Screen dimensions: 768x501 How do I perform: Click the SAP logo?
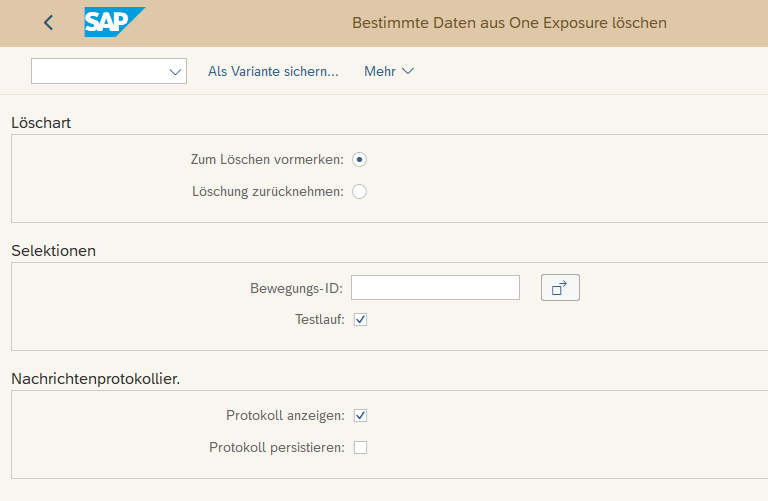[x=113, y=22]
